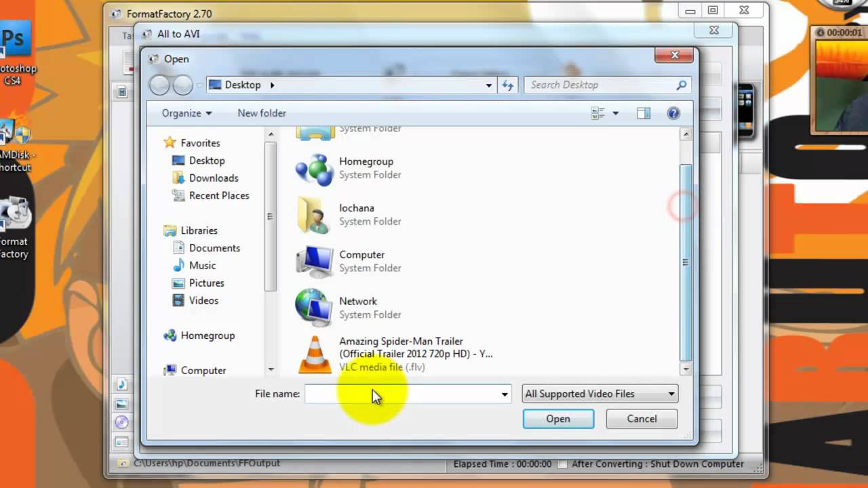Open the Libraries tree node
868x488 pixels.
pyautogui.click(x=199, y=230)
